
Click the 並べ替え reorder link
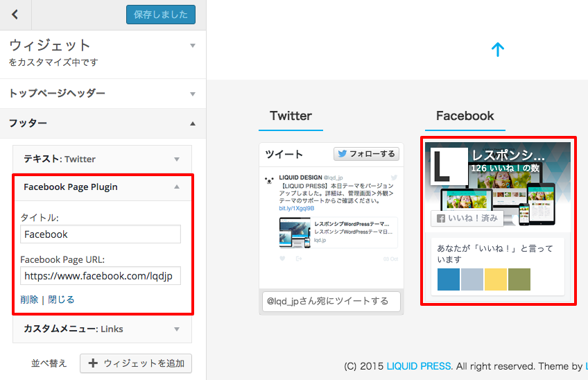point(49,363)
